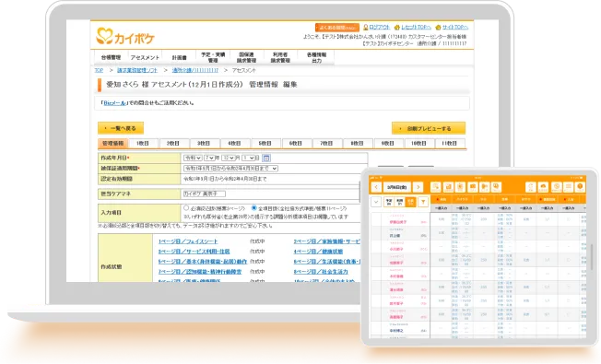Screen dimensions: 601x364
Task: Click the 印刷プレビューする button
Action: point(429,128)
